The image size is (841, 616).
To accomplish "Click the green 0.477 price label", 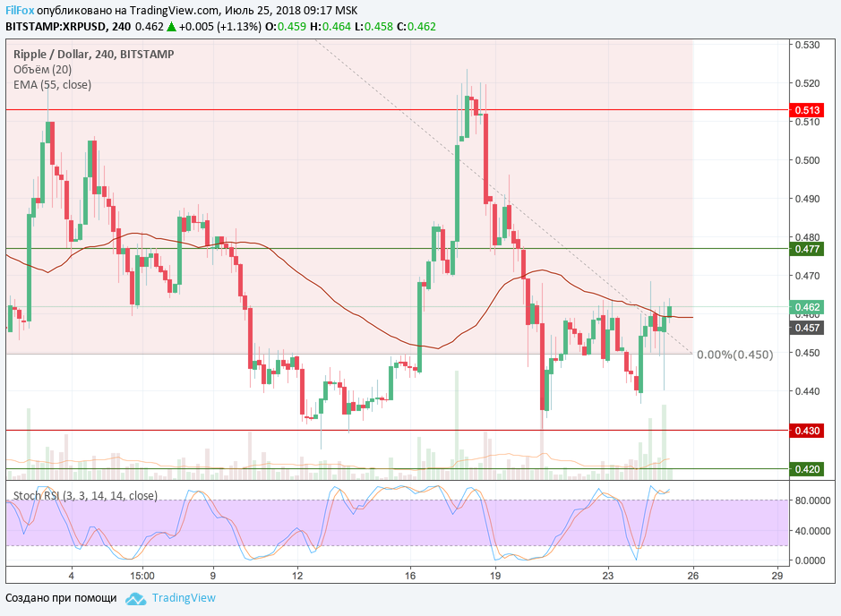I will [x=807, y=248].
